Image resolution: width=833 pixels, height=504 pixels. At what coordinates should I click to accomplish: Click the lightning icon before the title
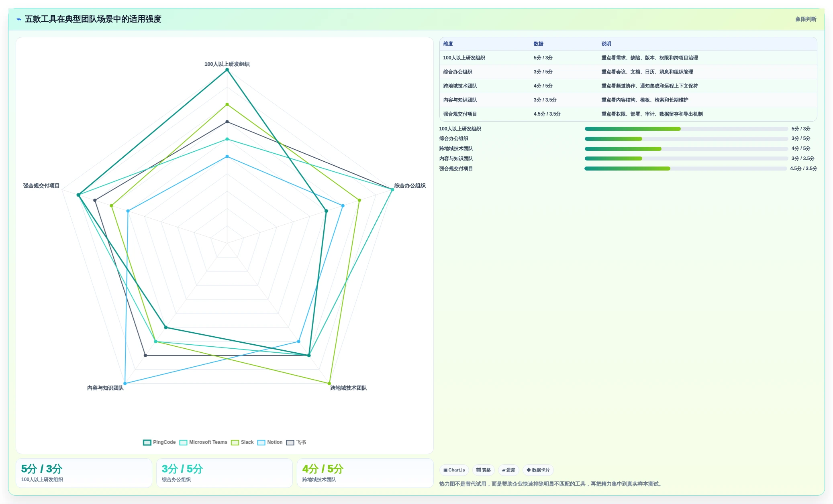[19, 19]
